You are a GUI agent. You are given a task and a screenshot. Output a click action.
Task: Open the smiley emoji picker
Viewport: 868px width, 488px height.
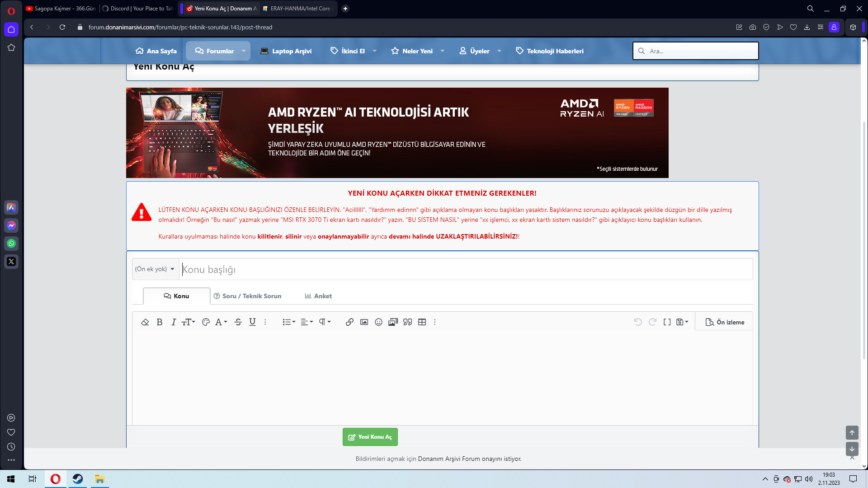(x=379, y=322)
